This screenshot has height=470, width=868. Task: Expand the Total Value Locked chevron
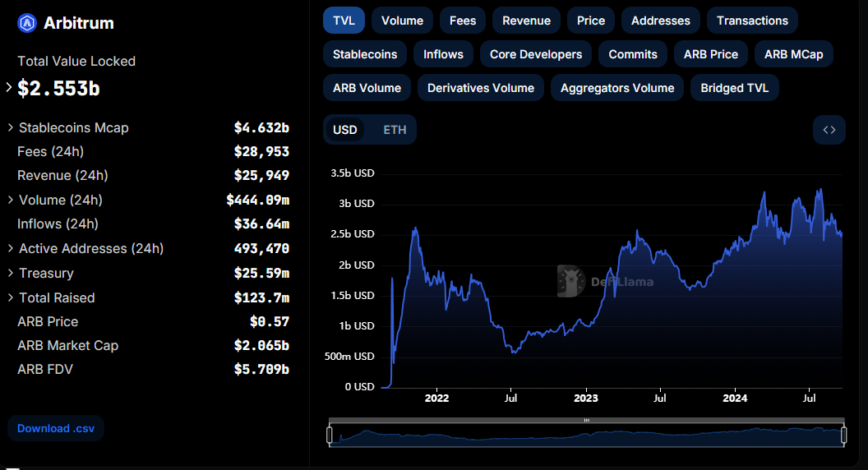[x=9, y=87]
